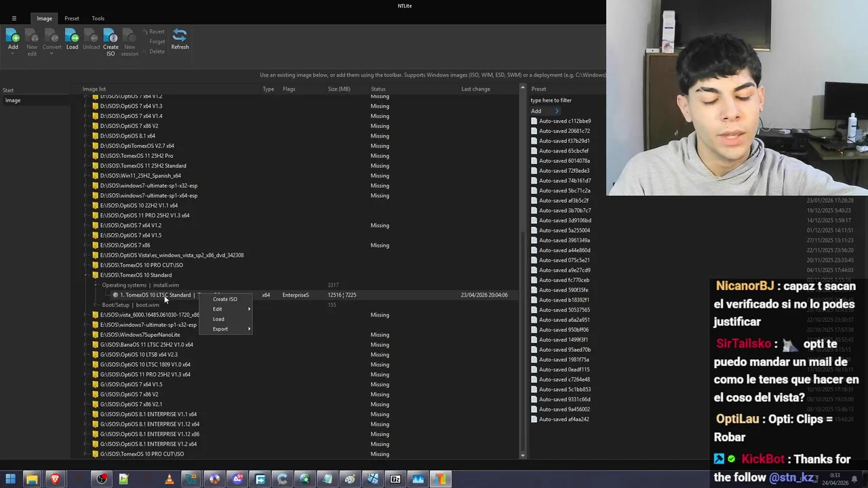Viewport: 868px width, 488px height.
Task: Collapse the E:\ISOS\TomexOS 10 Standard node
Action: click(x=85, y=275)
